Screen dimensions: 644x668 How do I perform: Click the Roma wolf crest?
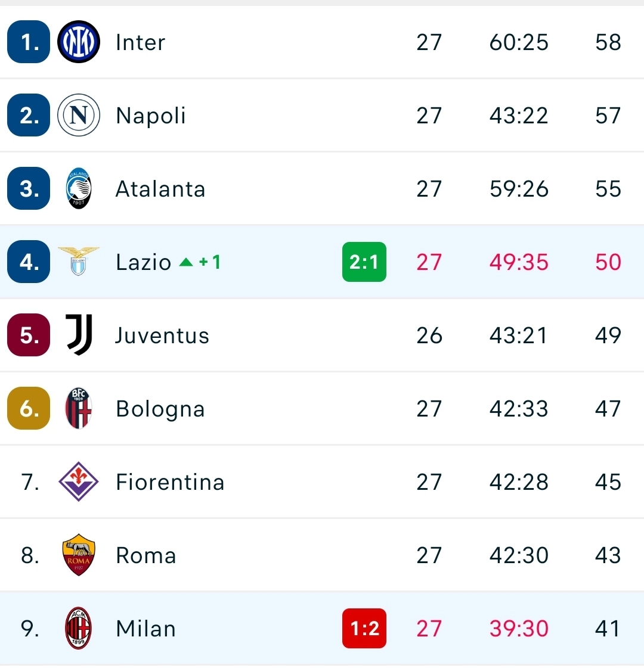click(79, 555)
